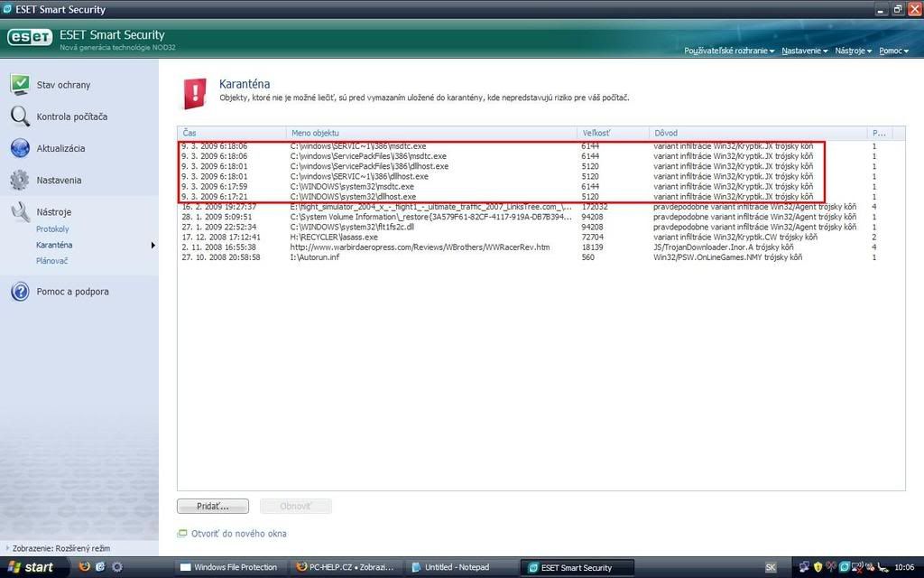
Task: Expand the Pomoc menu in the header
Action: pyautogui.click(x=894, y=51)
